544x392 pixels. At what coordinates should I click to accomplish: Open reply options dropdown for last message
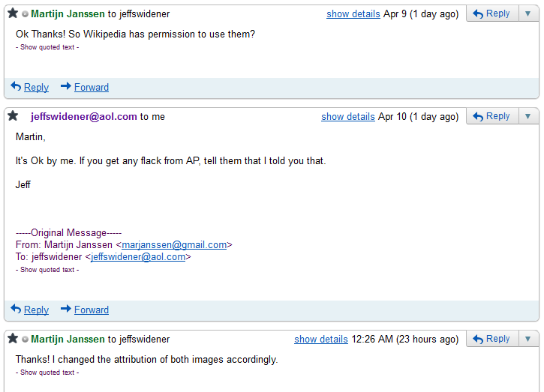527,339
